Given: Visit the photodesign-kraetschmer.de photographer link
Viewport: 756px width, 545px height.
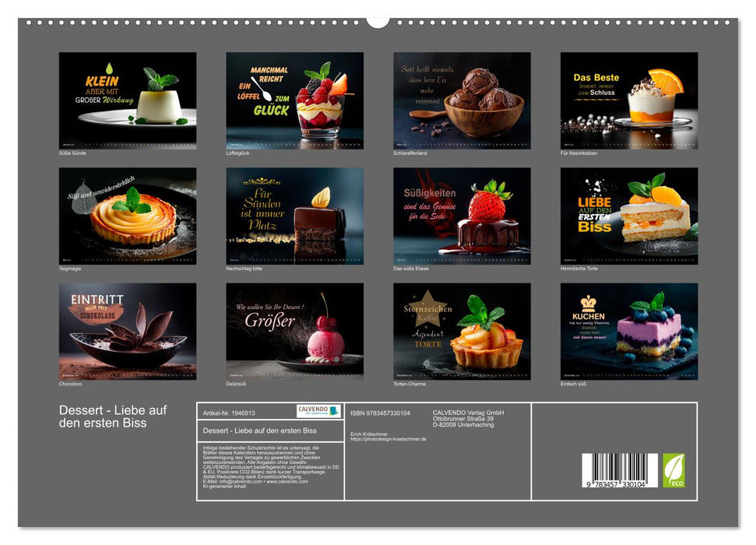Looking at the screenshot, I should tap(389, 438).
